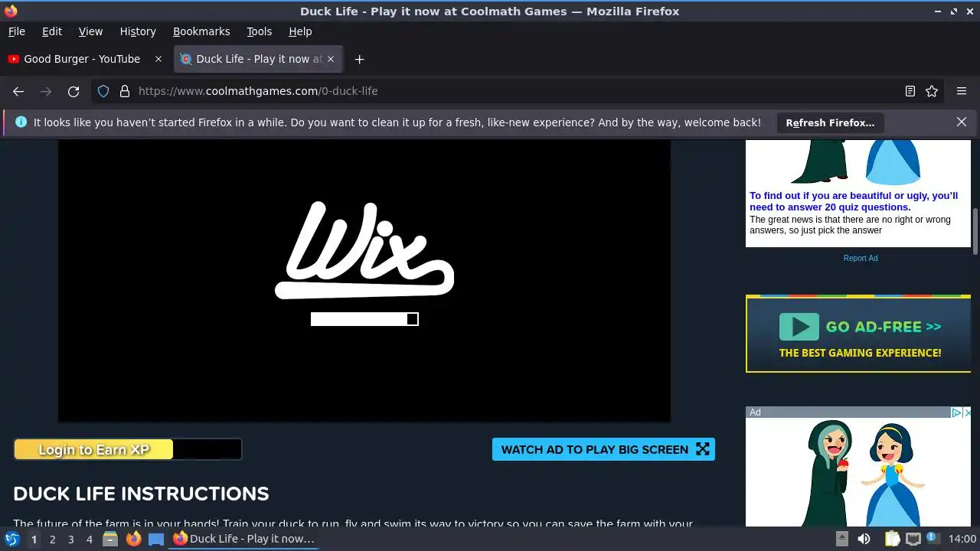Click the Report Ad link
980x551 pixels.
click(x=861, y=258)
